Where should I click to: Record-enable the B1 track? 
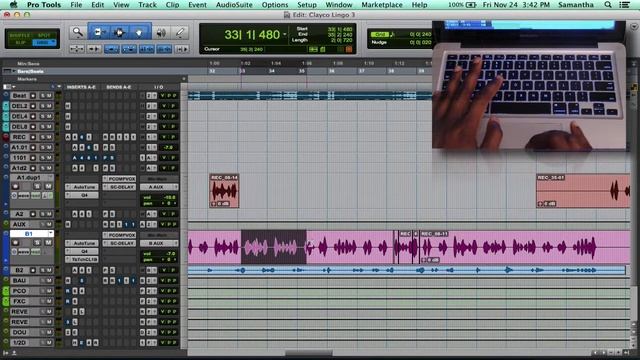pos(16,242)
